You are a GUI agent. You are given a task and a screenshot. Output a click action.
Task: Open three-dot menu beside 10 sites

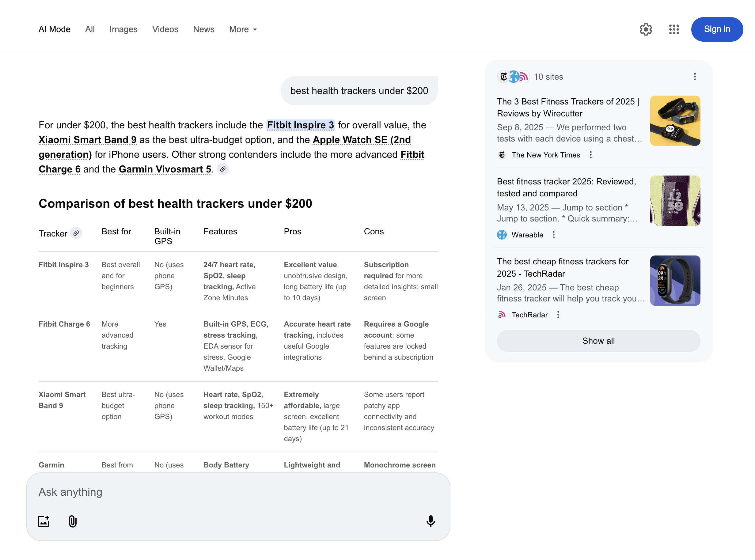[x=695, y=77]
